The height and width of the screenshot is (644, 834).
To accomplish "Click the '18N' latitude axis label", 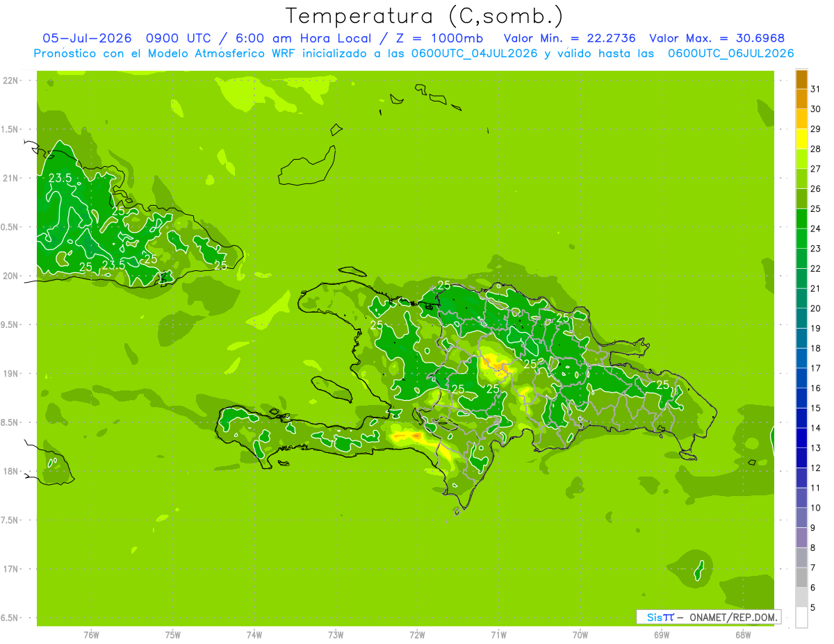I will coord(12,471).
